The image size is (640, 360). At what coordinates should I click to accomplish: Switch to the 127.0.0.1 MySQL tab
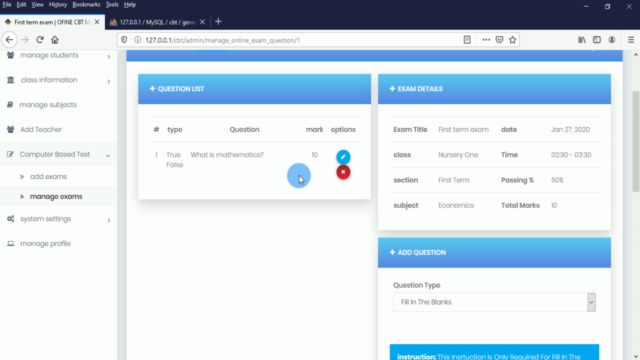pyautogui.click(x=158, y=22)
